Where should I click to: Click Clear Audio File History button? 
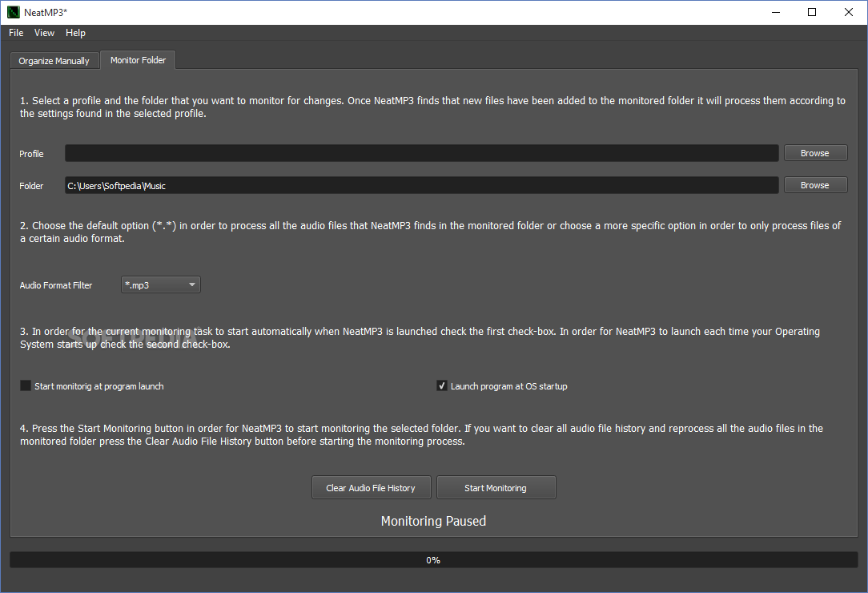coord(371,488)
